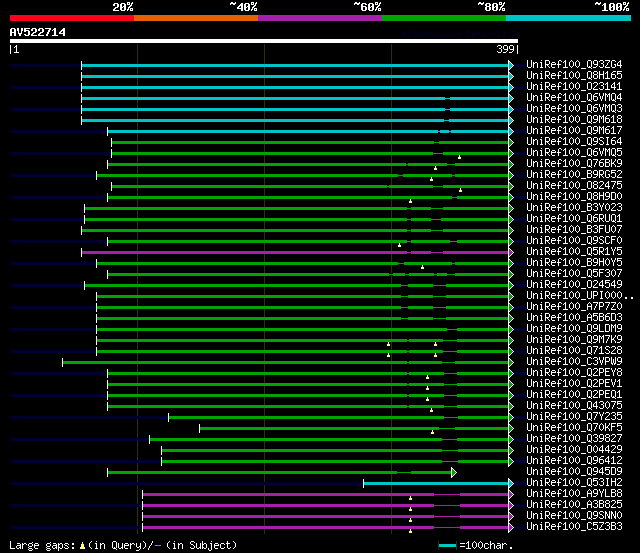Viewport: 640px width, 553px height.
Task: Click the cyan alignment bar for Q93ZG4
Action: 295,65
